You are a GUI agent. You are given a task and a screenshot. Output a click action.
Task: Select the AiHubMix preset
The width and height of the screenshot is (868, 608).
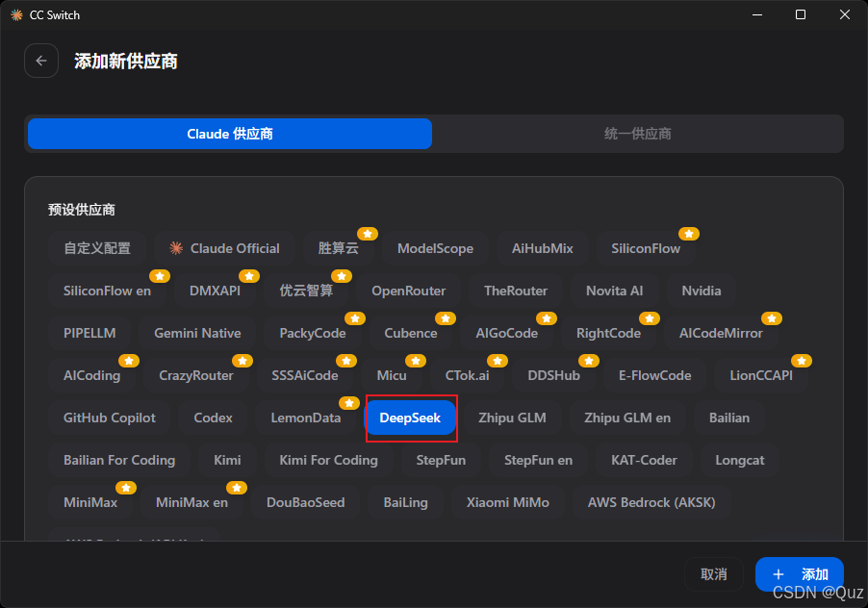point(542,248)
